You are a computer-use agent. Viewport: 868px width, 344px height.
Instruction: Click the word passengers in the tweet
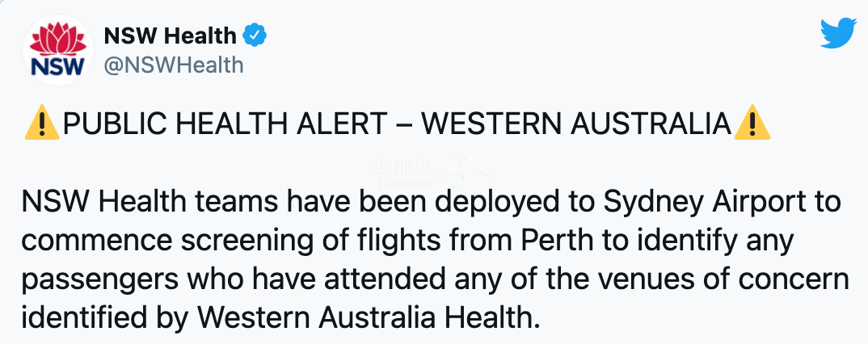pos(100,281)
